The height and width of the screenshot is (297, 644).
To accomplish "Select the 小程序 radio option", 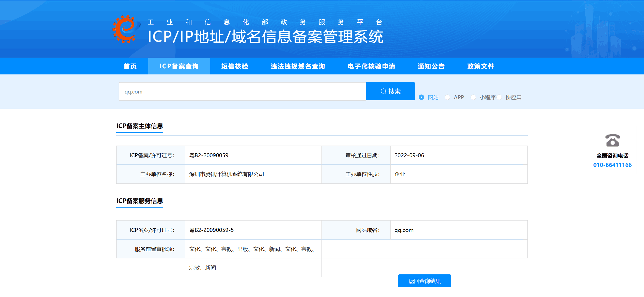I will click(473, 97).
